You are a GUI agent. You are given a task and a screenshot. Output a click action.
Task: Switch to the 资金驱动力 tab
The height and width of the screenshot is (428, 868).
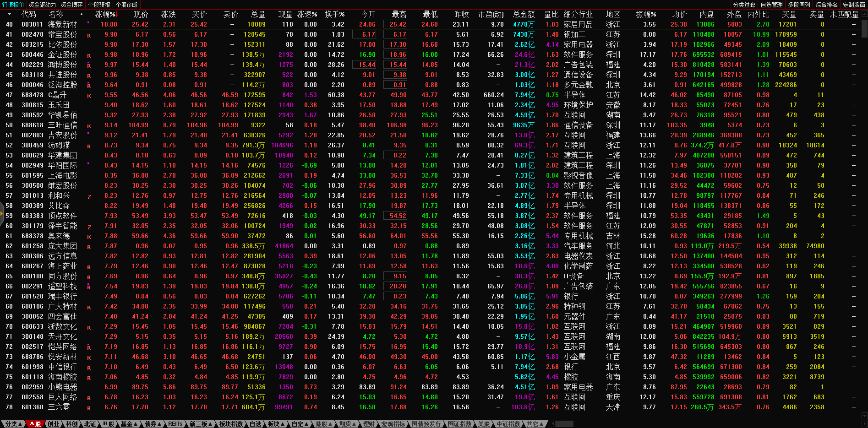pyautogui.click(x=42, y=5)
